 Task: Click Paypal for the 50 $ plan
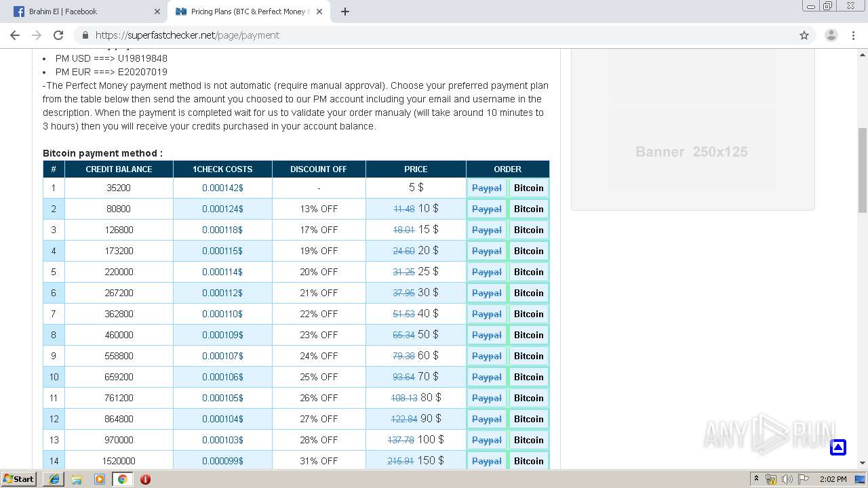487,335
